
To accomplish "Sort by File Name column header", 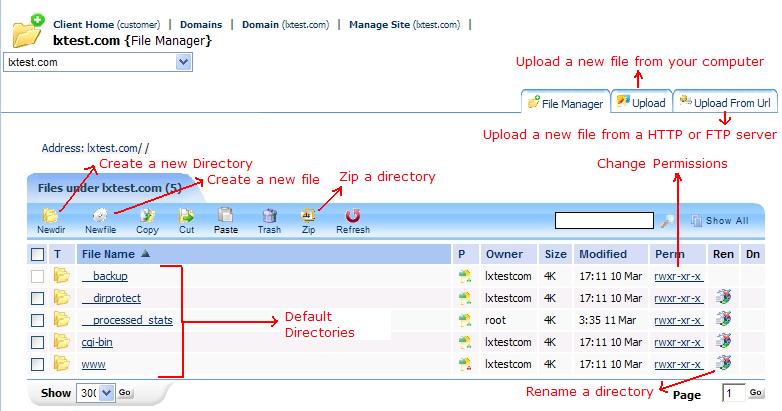I will (108, 254).
